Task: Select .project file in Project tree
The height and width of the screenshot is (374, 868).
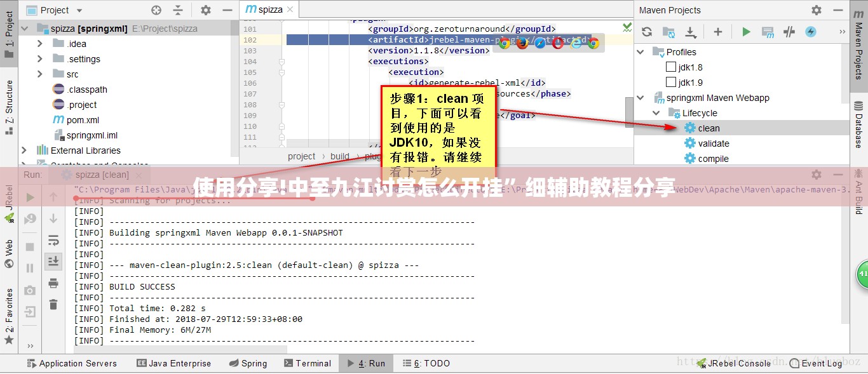Action: pyautogui.click(x=82, y=105)
